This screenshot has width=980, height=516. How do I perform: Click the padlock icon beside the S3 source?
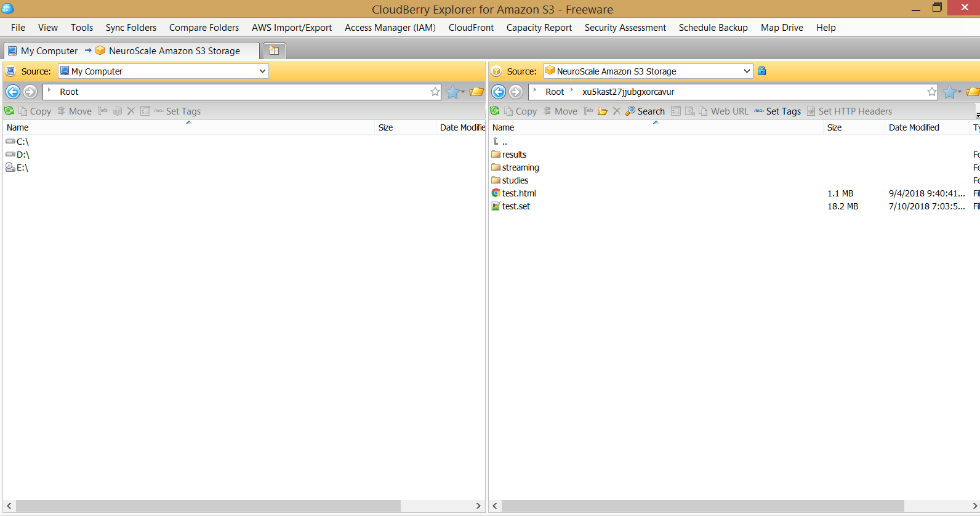pos(762,71)
